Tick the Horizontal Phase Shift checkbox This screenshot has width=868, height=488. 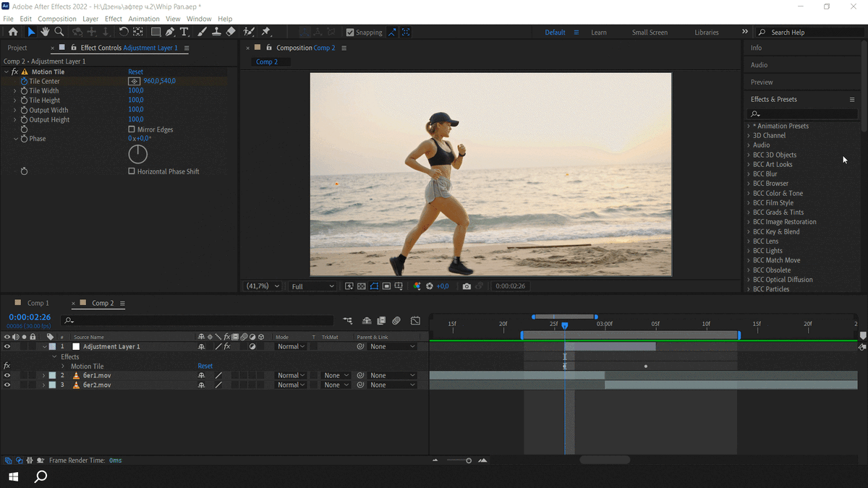point(132,171)
